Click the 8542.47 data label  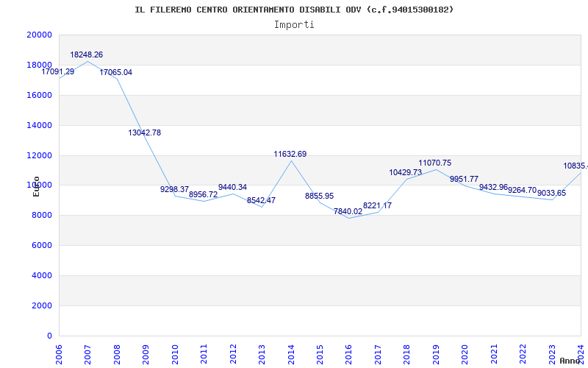click(261, 200)
